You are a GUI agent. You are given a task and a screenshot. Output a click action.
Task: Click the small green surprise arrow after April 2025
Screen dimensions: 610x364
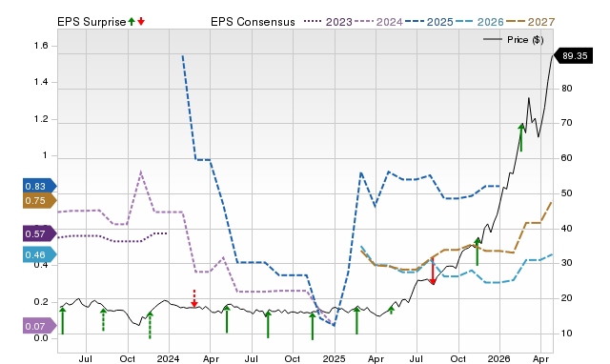(x=392, y=310)
